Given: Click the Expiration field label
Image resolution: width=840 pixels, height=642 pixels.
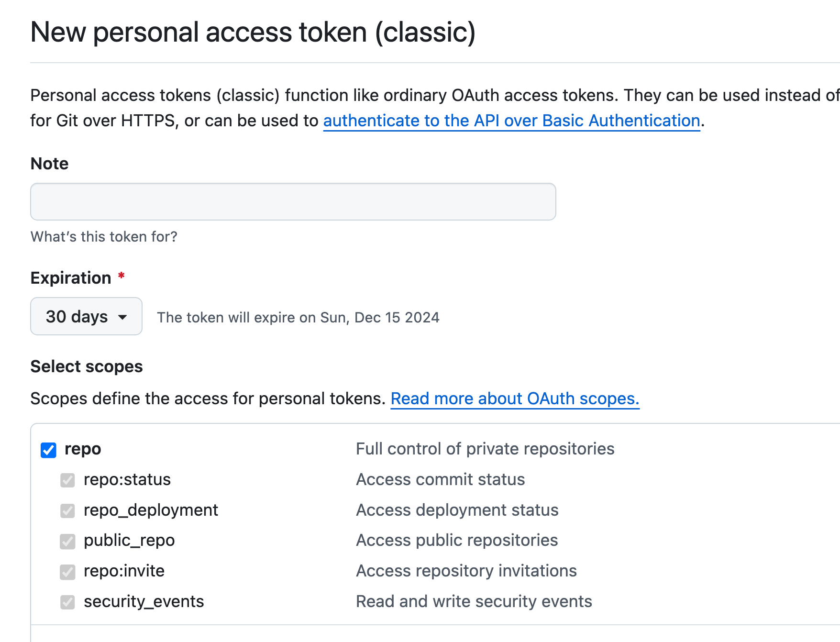Looking at the screenshot, I should (71, 278).
